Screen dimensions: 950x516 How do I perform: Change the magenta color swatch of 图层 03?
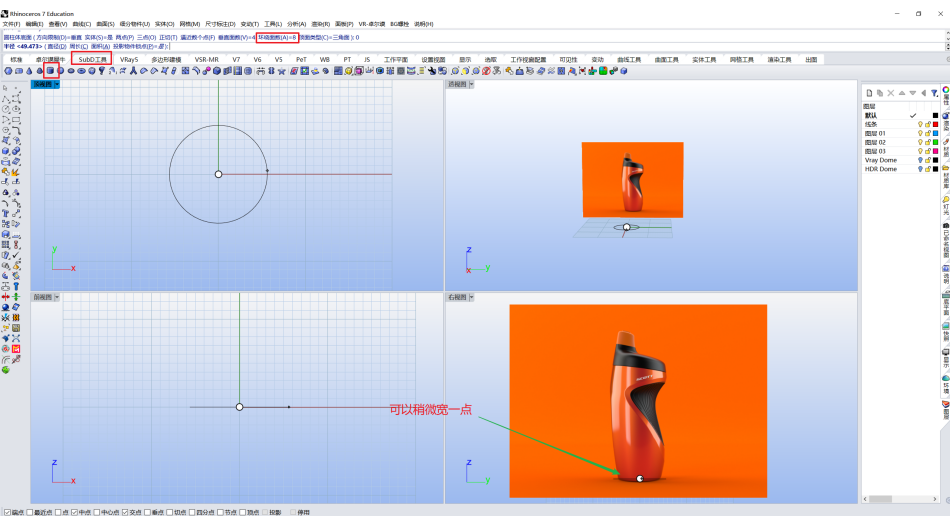point(935,151)
